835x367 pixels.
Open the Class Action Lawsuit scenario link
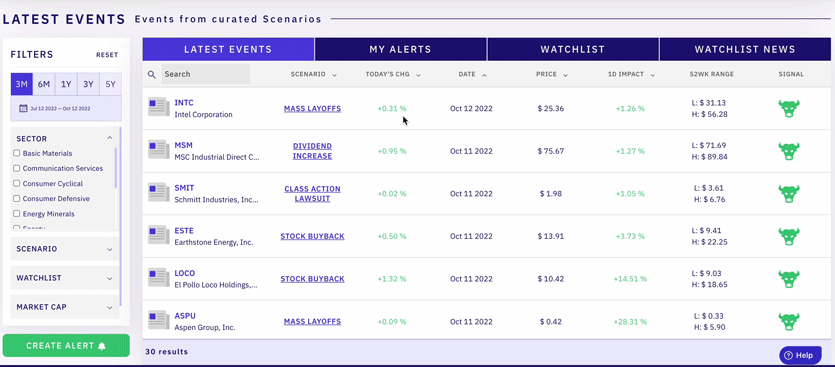pos(313,194)
